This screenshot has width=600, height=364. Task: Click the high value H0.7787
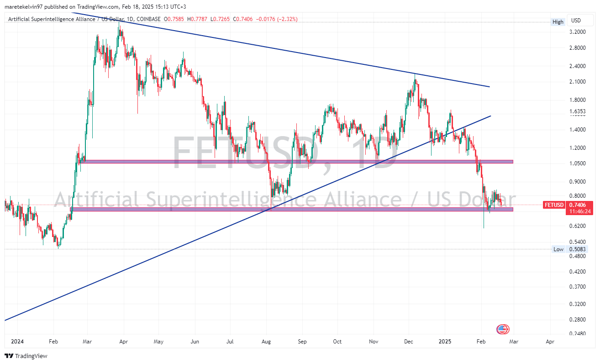(x=198, y=19)
